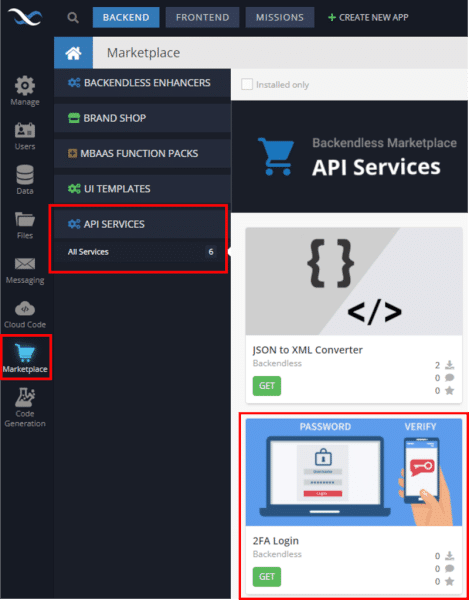The image size is (469, 600).
Task: Click Backendless author under 2FA Login
Action: [277, 554]
